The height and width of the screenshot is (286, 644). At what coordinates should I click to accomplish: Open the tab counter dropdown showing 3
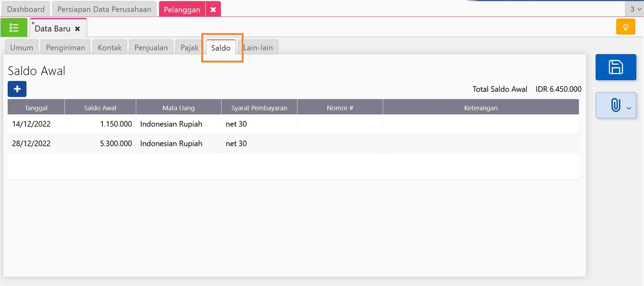(635, 9)
